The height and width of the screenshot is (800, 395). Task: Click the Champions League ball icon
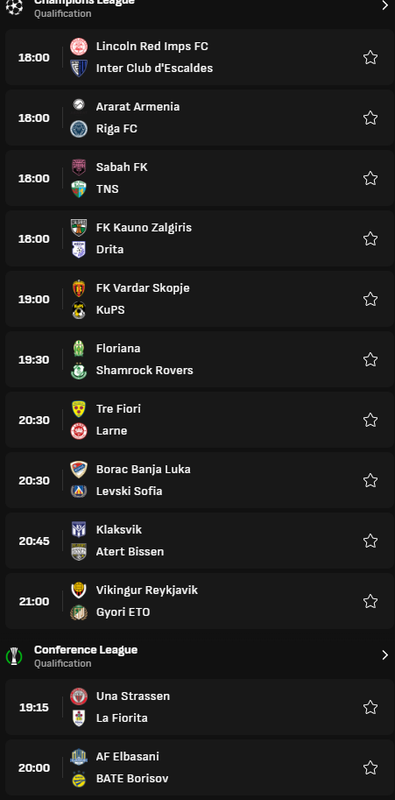pos(14,6)
